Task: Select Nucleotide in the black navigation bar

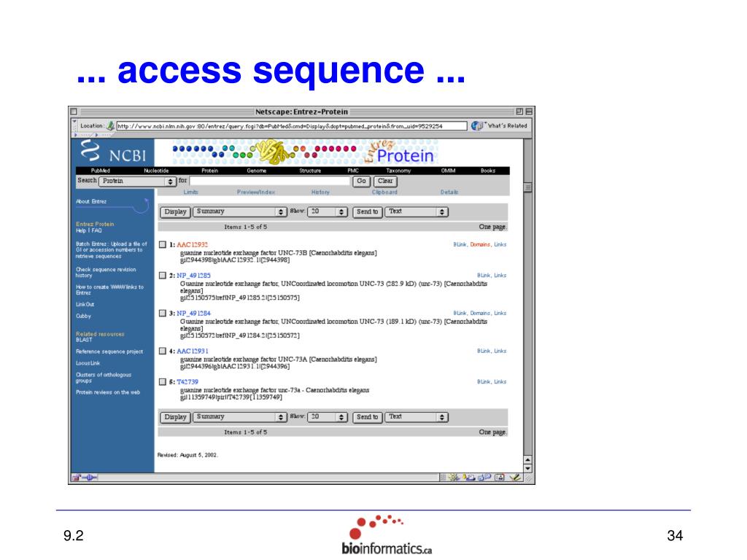Action: coord(156,171)
